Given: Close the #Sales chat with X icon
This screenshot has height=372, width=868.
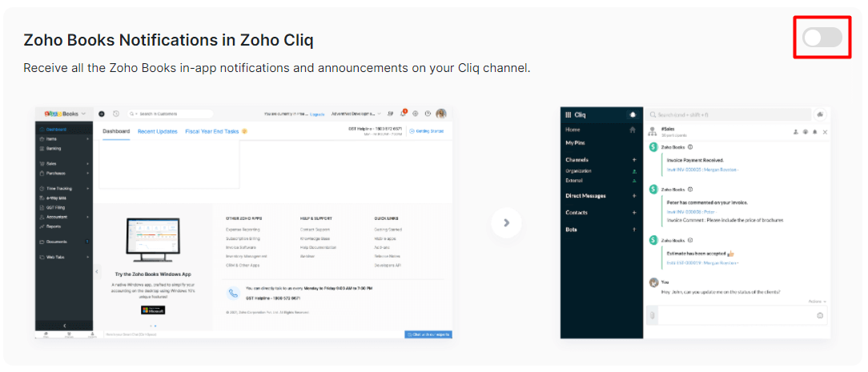Looking at the screenshot, I should tap(825, 132).
